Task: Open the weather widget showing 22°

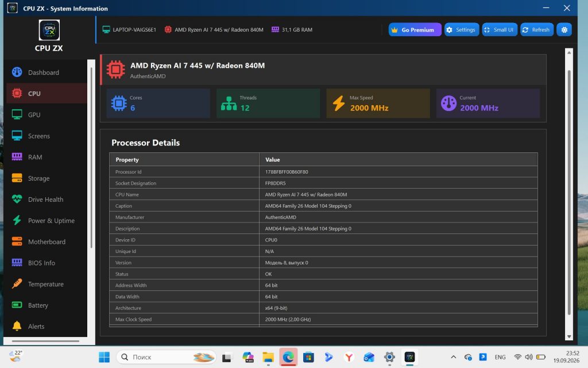Action: [16, 356]
